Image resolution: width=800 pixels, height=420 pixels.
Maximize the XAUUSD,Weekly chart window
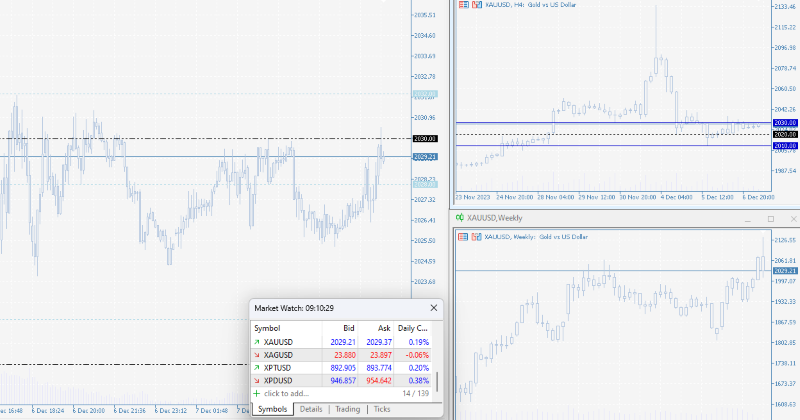coord(771,219)
